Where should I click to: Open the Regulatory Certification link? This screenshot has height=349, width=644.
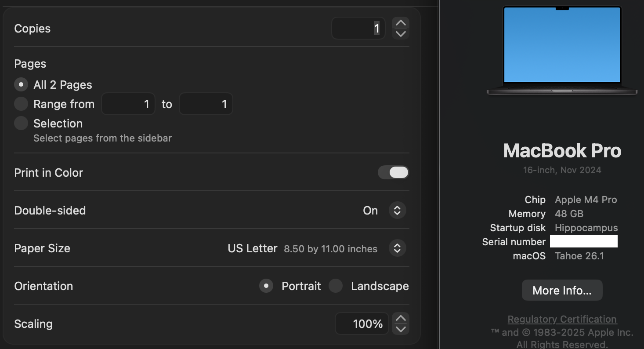[562, 320]
